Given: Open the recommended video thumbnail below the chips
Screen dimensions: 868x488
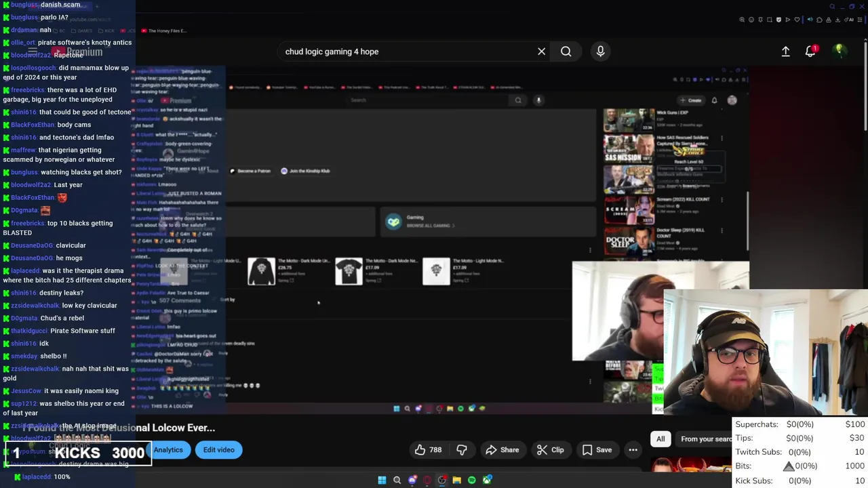Looking at the screenshot, I should click(692, 465).
